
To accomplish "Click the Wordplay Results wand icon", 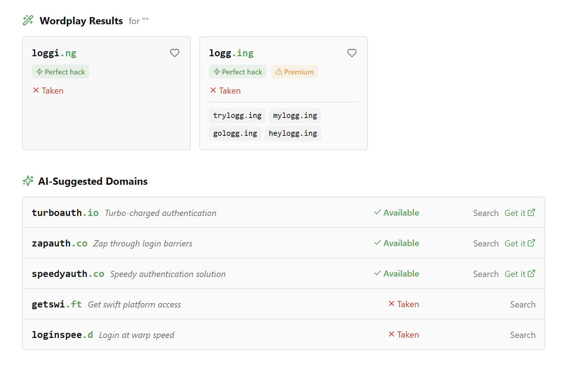I will pyautogui.click(x=28, y=20).
